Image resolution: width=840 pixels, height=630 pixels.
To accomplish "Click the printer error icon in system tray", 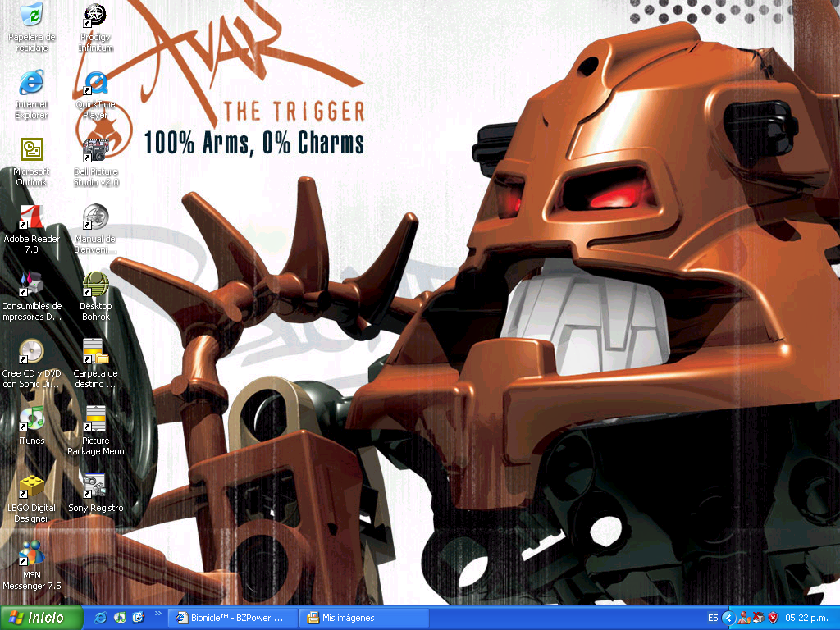I will (x=759, y=618).
